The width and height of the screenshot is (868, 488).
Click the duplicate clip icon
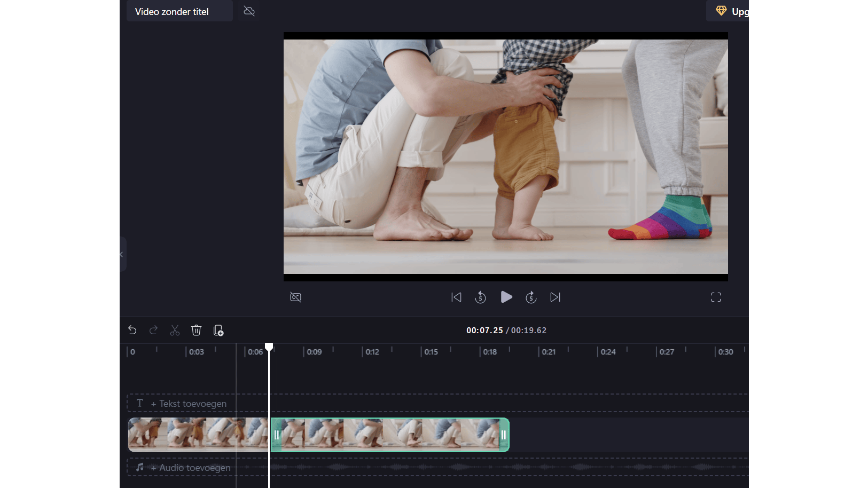218,330
